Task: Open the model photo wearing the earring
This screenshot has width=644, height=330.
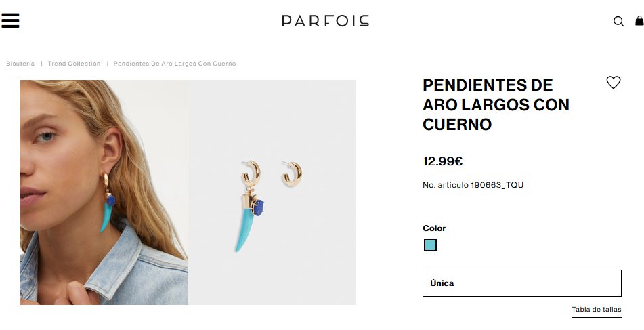Action: (x=104, y=192)
